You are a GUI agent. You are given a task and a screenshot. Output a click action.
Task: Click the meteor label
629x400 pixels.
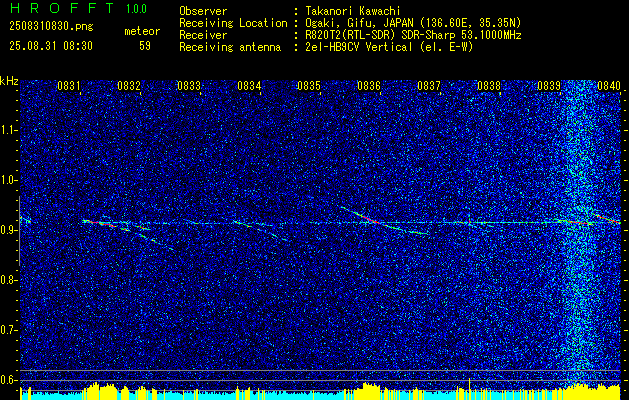tap(142, 31)
